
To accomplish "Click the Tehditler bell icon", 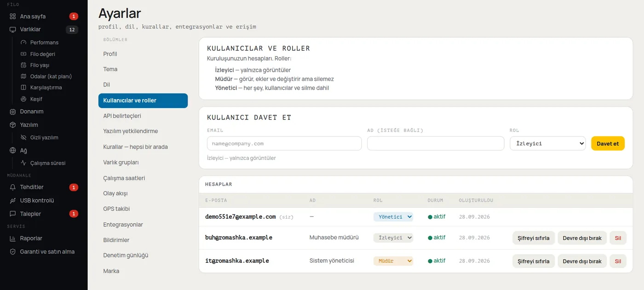I will coord(12,187).
